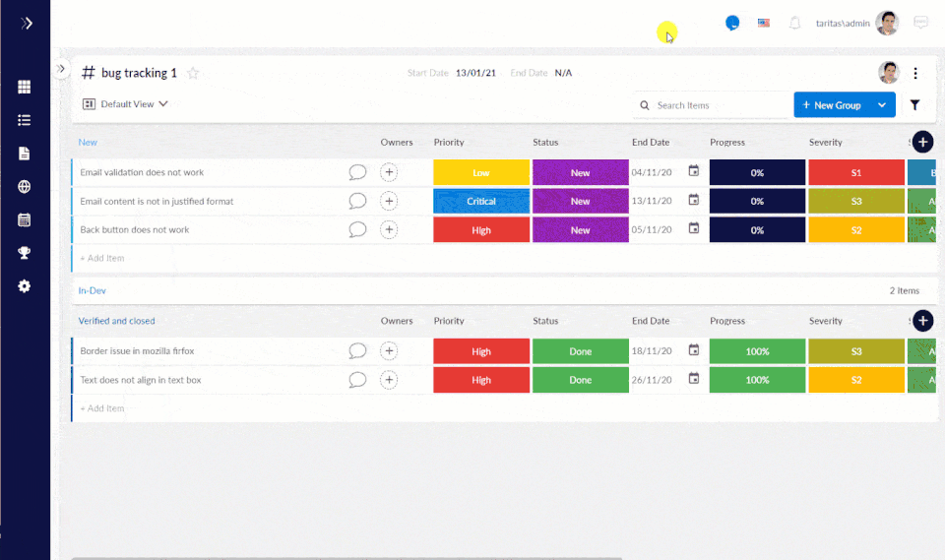Image resolution: width=945 pixels, height=560 pixels.
Task: Open the trophy icon in sidebar
Action: [x=24, y=253]
